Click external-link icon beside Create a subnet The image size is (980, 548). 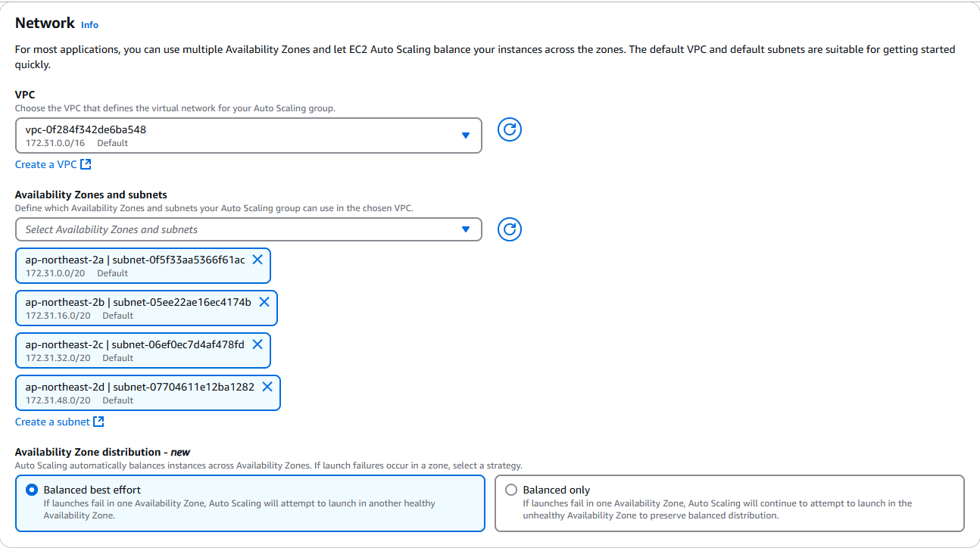click(x=99, y=422)
